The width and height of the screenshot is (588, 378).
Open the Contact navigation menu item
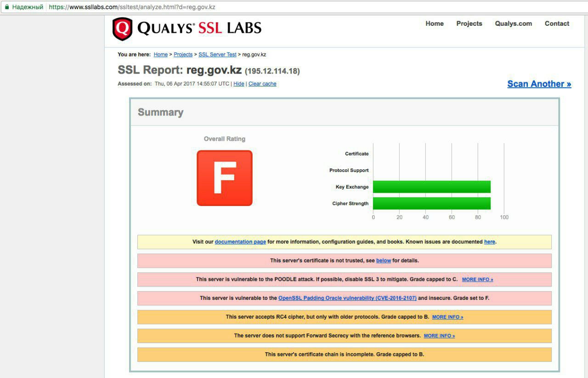pos(557,23)
